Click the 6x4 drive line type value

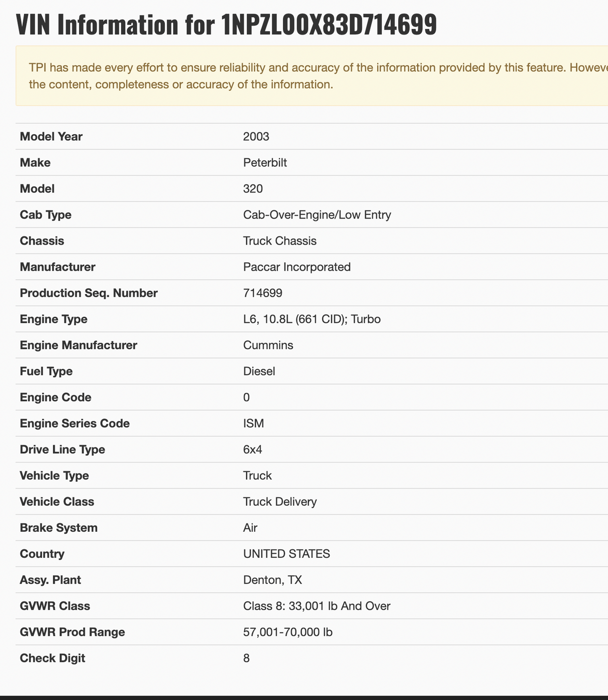(252, 449)
